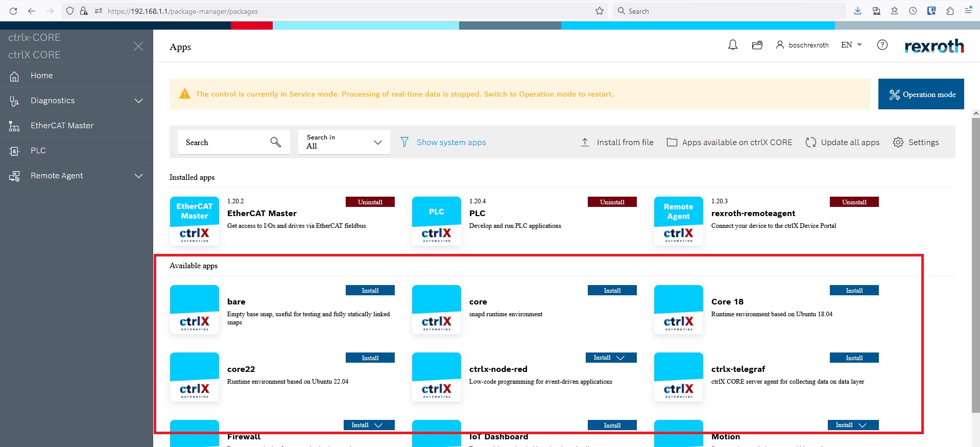This screenshot has height=447, width=980.
Task: Open the Search in All dropdown
Action: [x=344, y=142]
